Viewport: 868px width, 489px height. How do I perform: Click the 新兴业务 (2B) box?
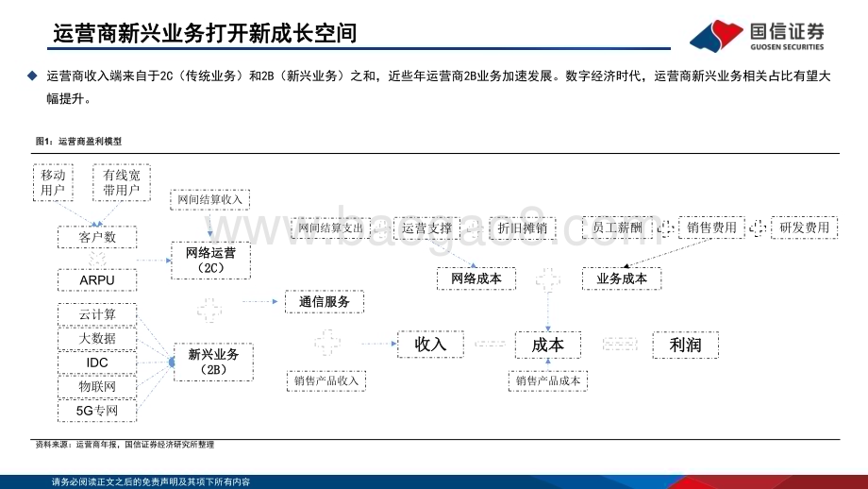[213, 363]
